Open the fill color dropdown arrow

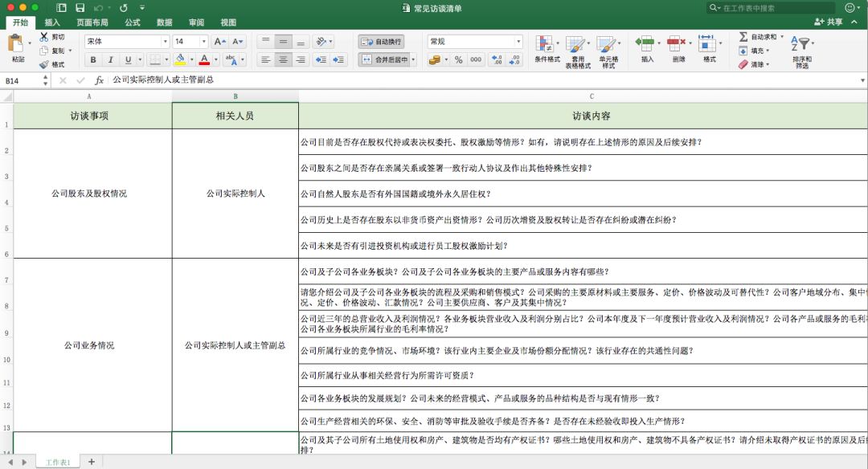pos(191,59)
